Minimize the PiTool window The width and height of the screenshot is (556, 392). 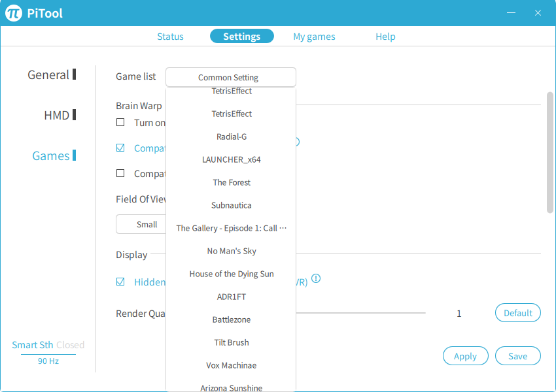click(512, 13)
